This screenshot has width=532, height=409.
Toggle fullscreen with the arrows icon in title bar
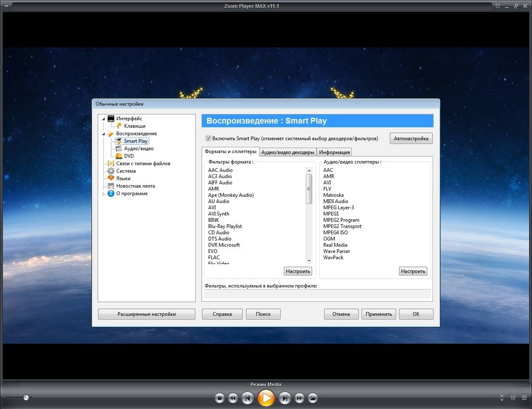tap(498, 6)
